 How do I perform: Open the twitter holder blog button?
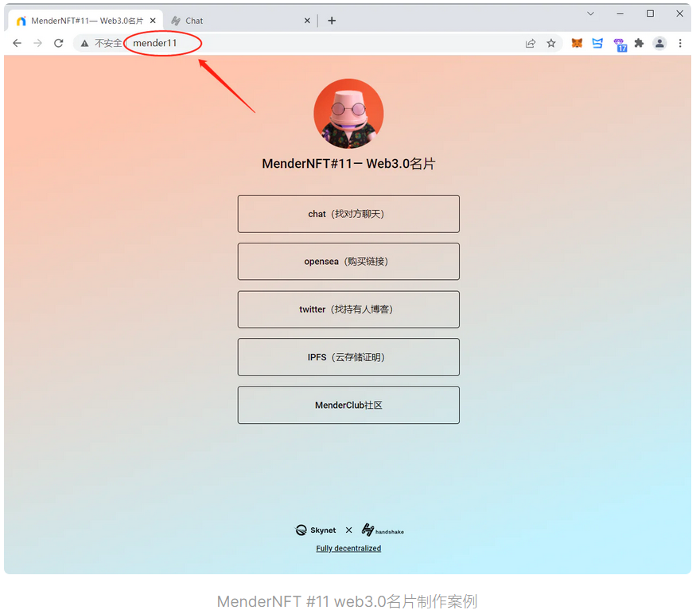click(348, 309)
